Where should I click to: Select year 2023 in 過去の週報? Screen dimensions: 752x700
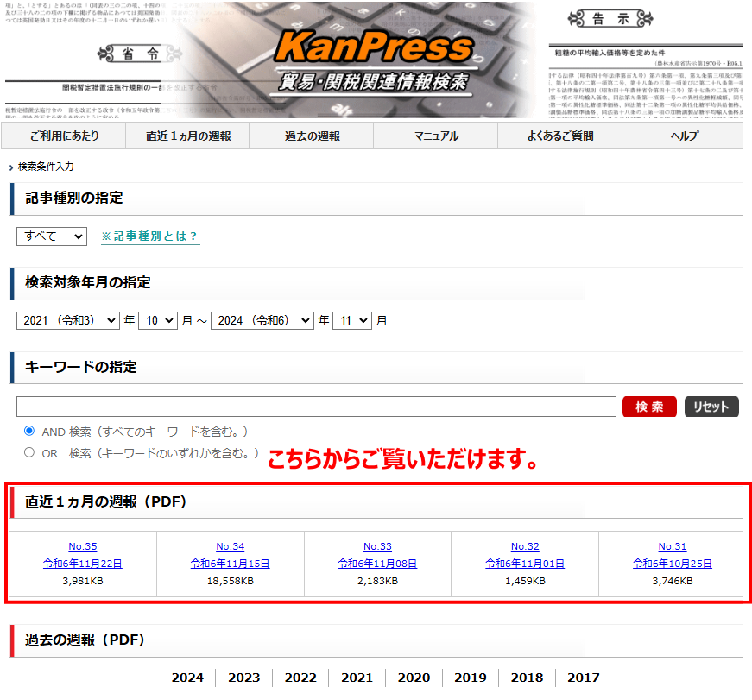244,678
